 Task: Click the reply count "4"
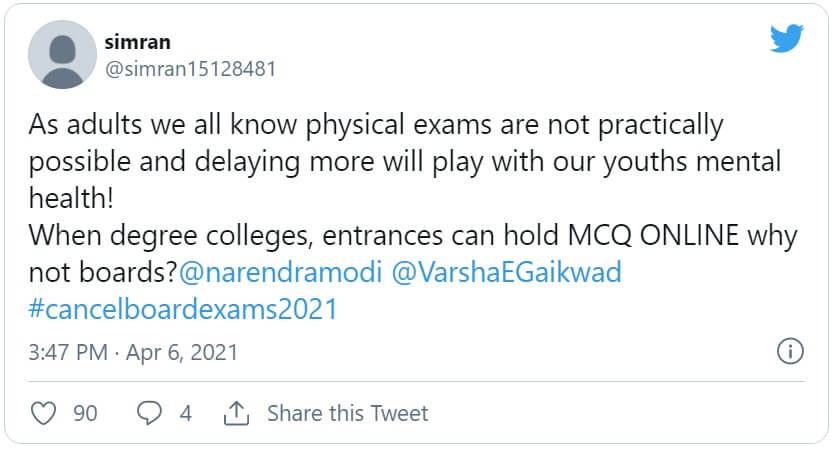[185, 413]
